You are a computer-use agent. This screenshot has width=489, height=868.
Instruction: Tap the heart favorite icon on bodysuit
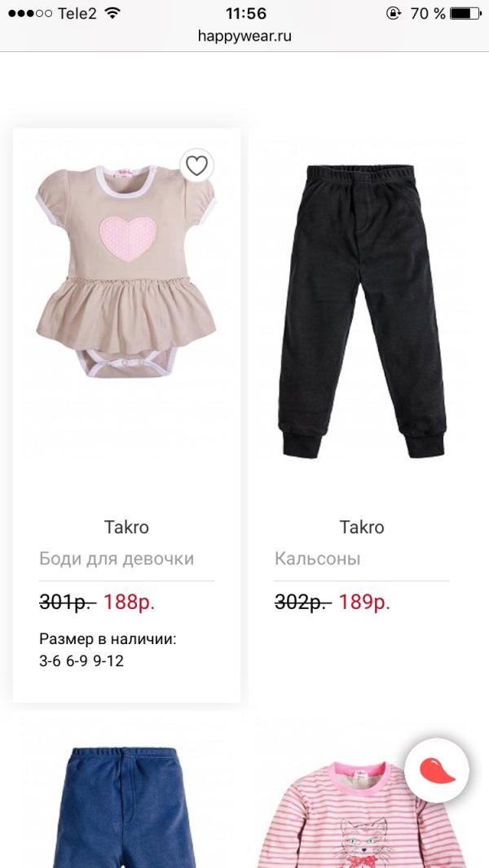196,165
